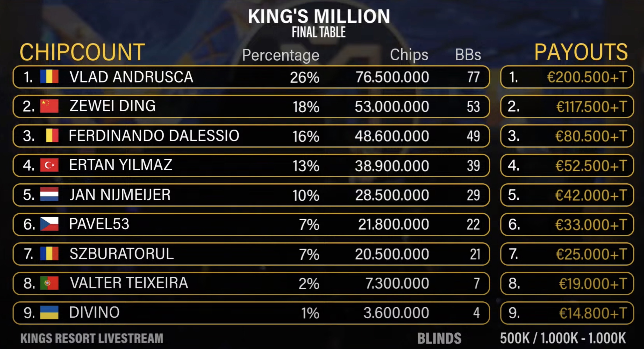Select the Chips column header

point(409,55)
